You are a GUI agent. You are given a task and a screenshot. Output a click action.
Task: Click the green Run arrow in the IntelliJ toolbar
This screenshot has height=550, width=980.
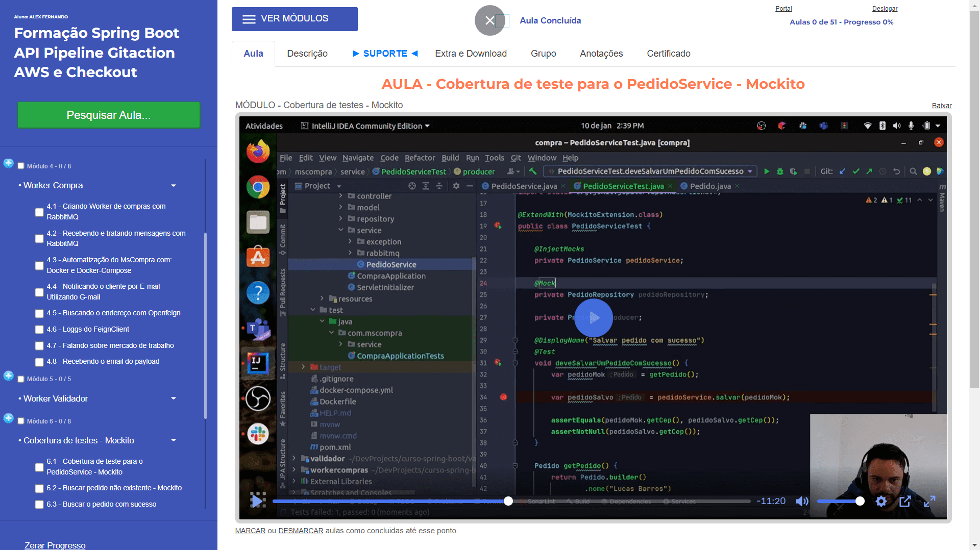[x=766, y=171]
